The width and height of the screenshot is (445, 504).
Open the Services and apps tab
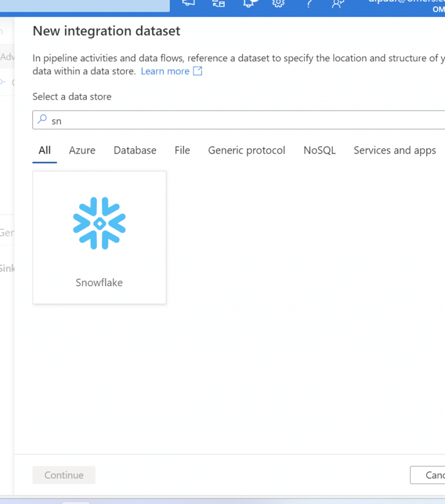[395, 150]
